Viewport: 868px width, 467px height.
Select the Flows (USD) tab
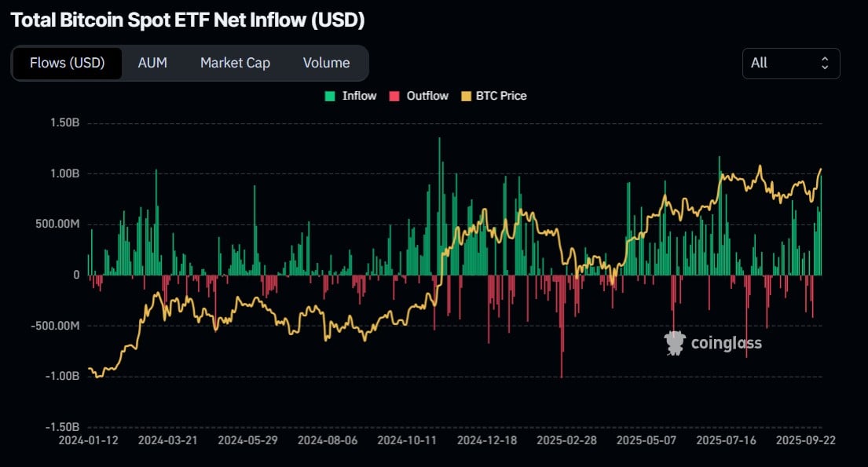click(x=68, y=63)
